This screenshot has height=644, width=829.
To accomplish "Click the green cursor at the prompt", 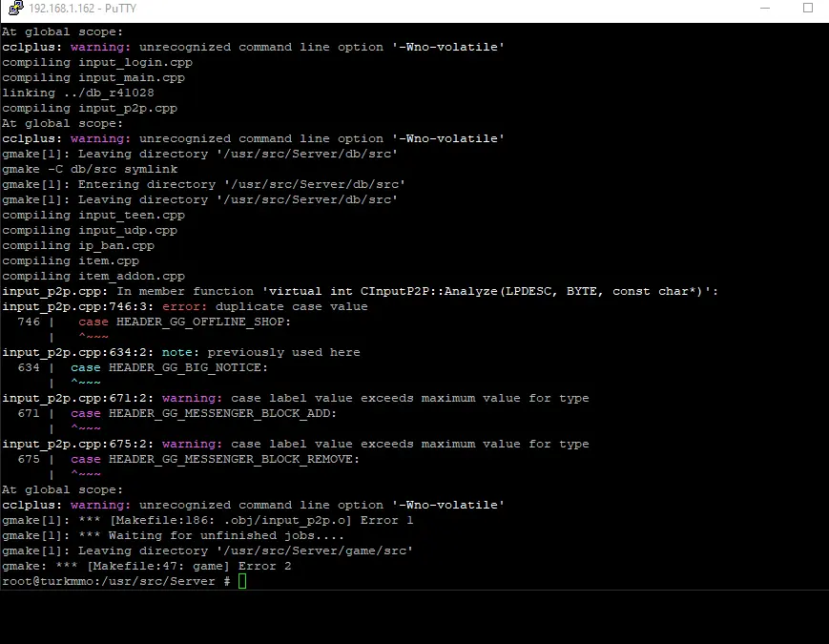I will 242,581.
